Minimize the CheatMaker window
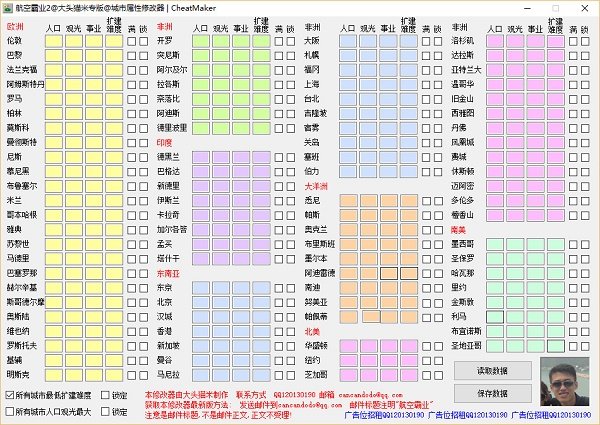 point(528,8)
